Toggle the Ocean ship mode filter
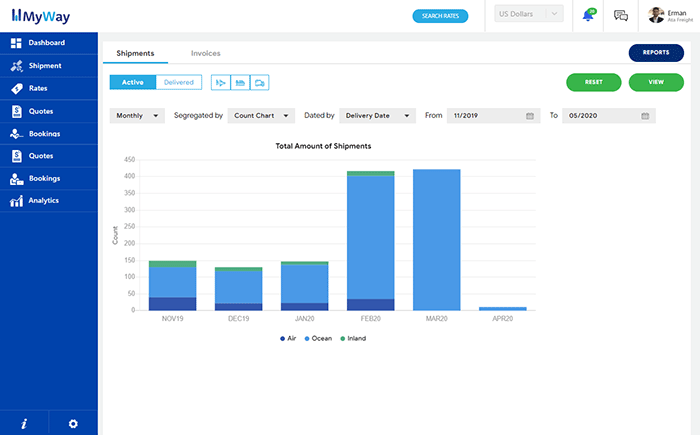 pyautogui.click(x=240, y=83)
